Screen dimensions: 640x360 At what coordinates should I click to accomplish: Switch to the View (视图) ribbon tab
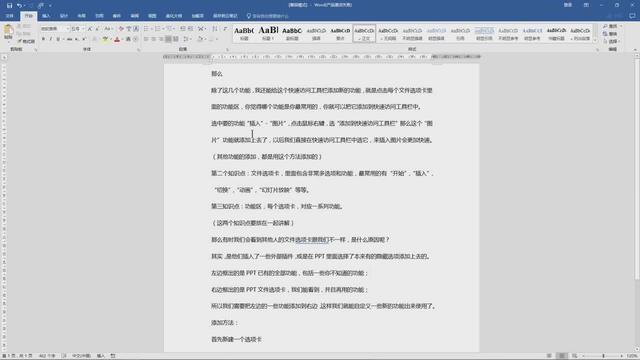click(x=152, y=16)
